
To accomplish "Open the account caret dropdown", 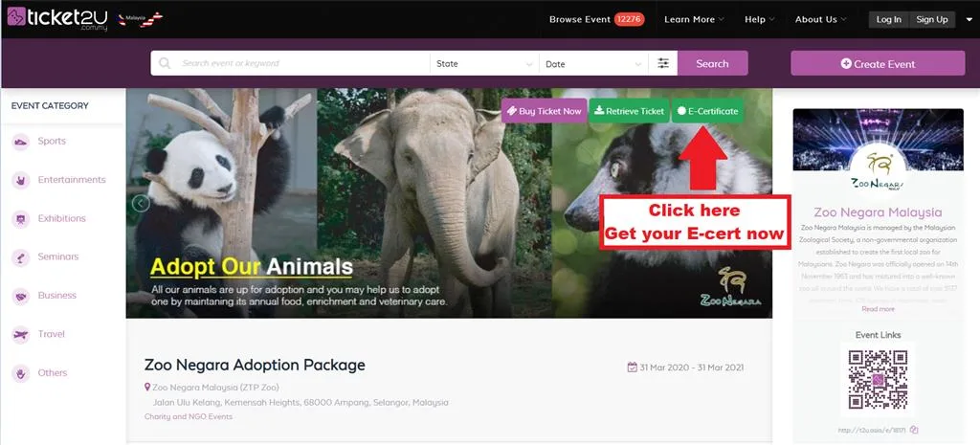I will (x=966, y=19).
